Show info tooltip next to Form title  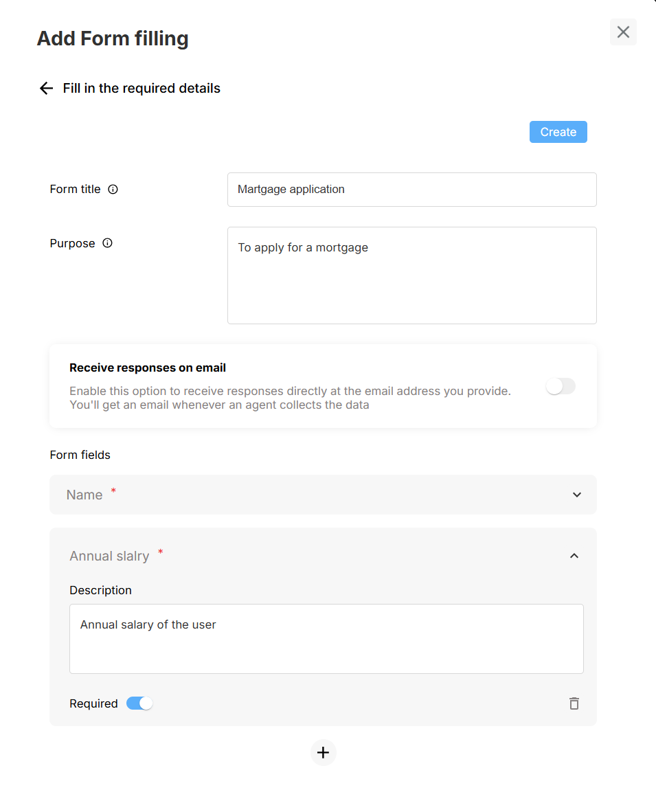pos(113,190)
